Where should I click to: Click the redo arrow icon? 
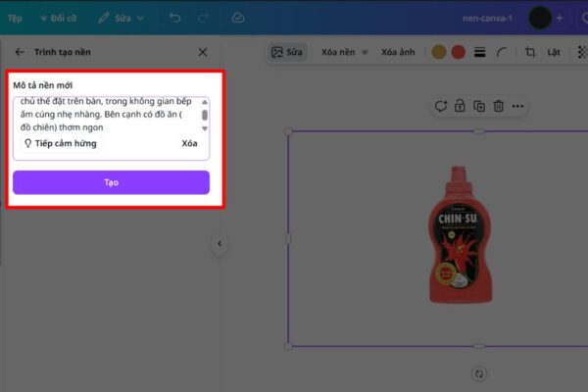(x=202, y=18)
